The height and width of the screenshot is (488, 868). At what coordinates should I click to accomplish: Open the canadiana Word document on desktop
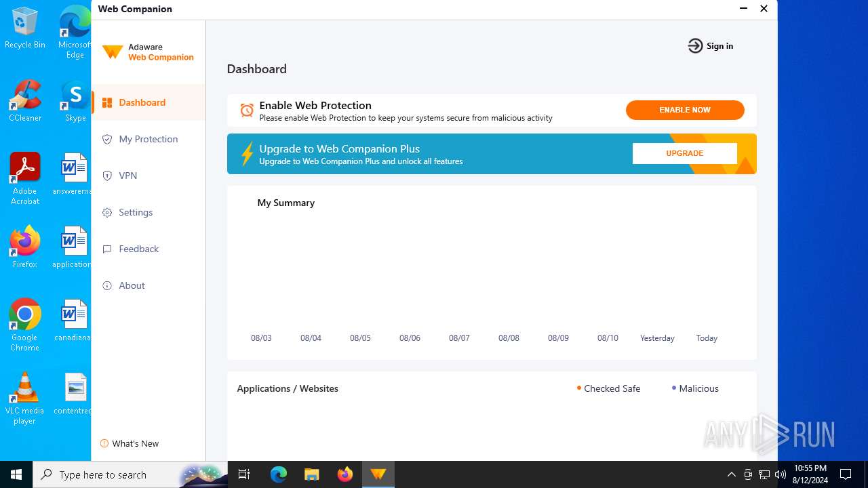coord(73,321)
